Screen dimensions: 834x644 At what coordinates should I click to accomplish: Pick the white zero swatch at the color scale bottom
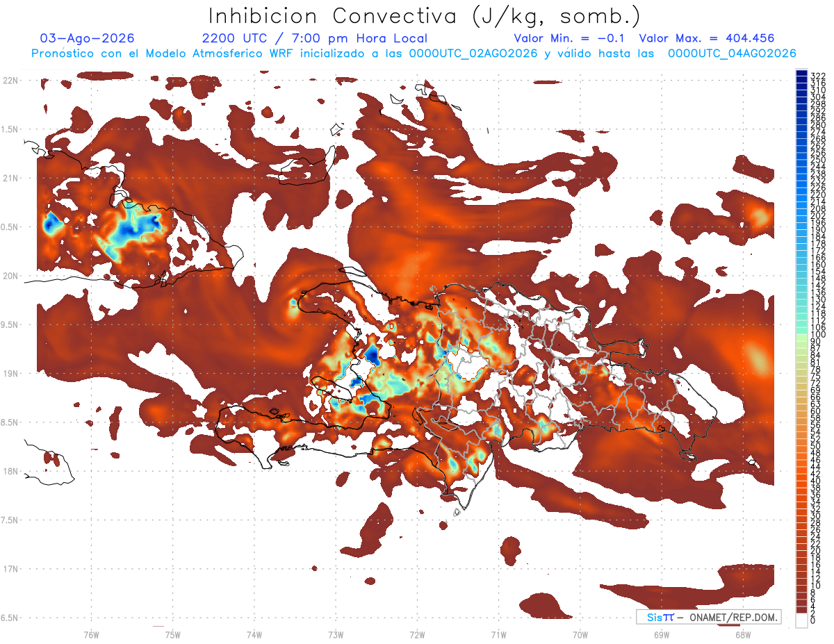pyautogui.click(x=801, y=620)
